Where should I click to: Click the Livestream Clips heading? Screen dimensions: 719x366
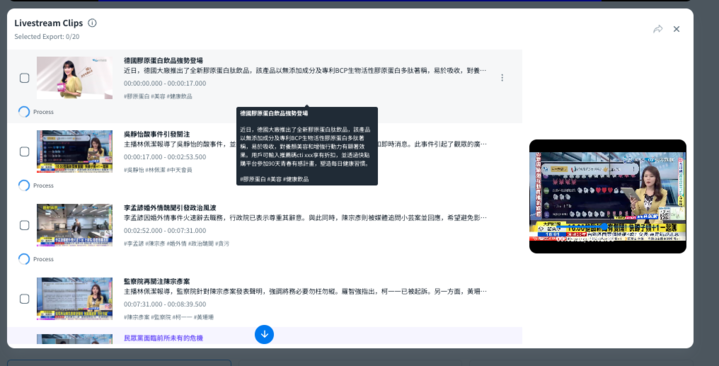[x=49, y=23]
